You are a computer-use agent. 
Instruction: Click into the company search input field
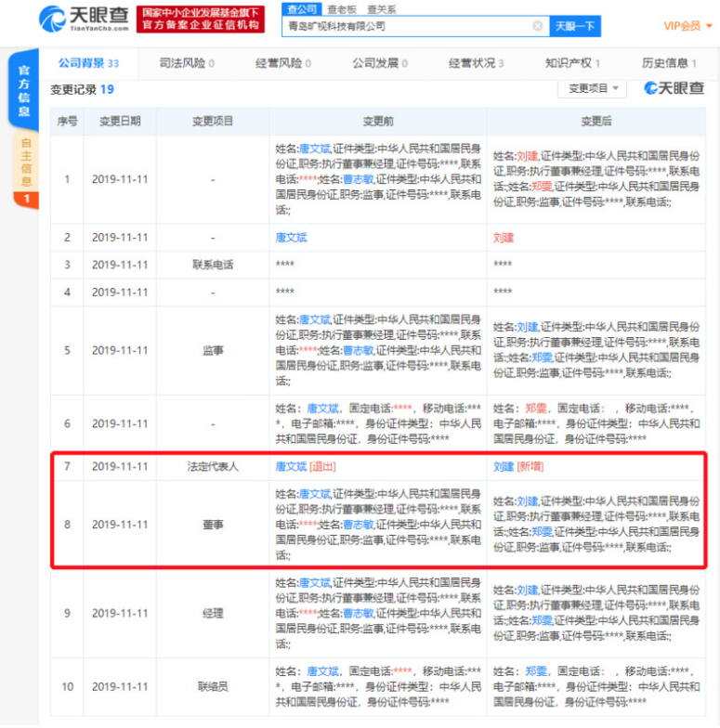click(x=408, y=26)
